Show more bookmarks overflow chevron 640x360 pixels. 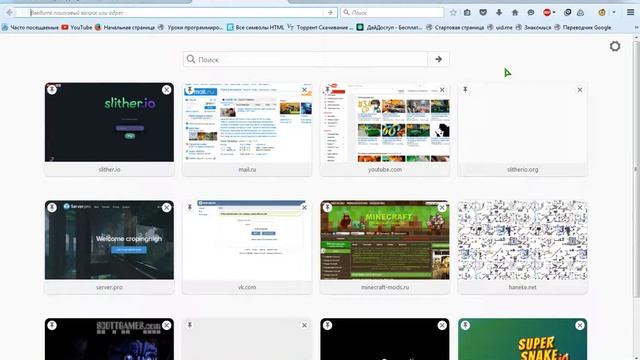636,27
